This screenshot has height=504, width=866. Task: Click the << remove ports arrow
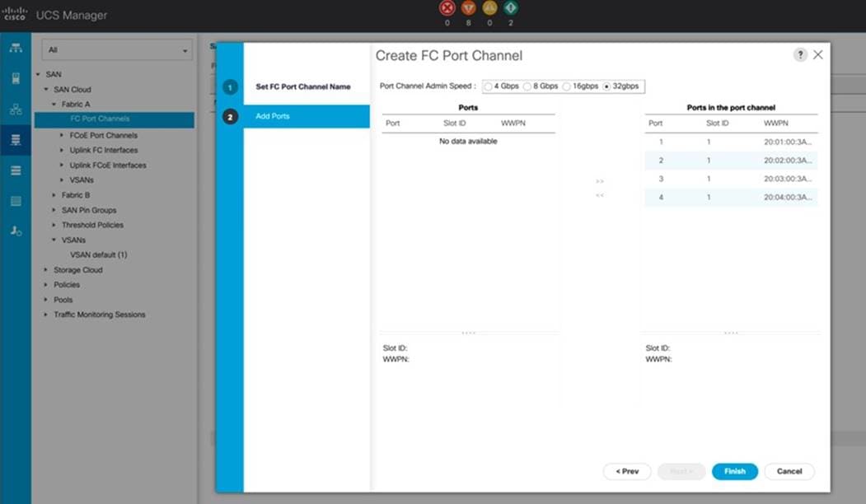[600, 195]
